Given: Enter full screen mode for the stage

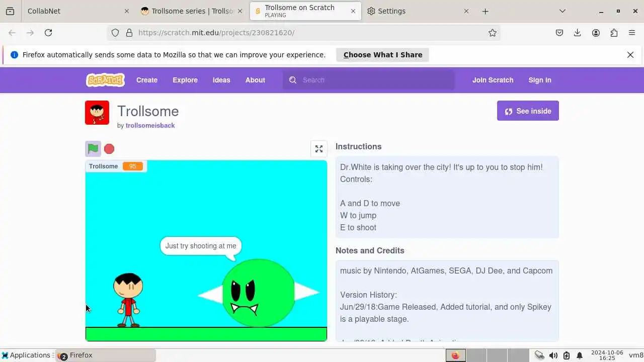Looking at the screenshot, I should 319,149.
